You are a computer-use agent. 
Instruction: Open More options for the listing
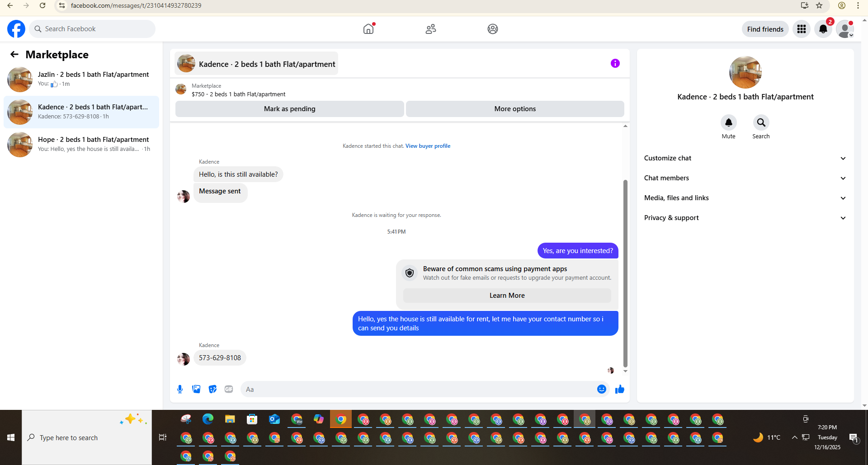point(515,109)
